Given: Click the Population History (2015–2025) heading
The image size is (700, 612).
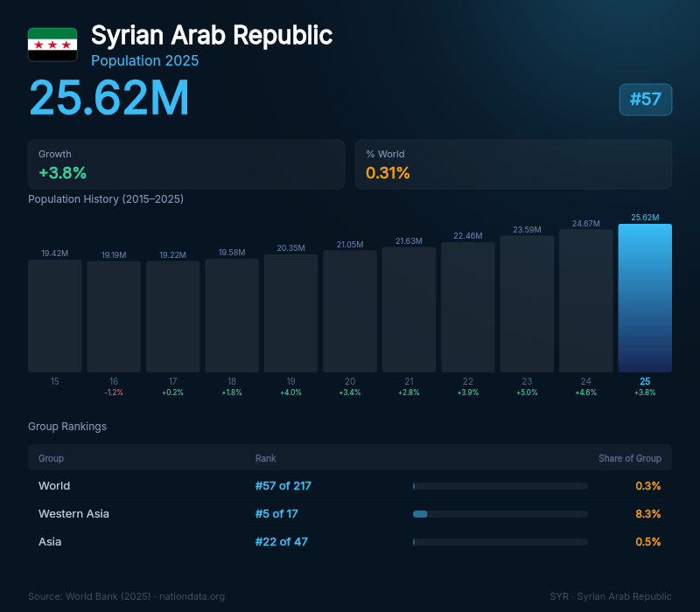Looking at the screenshot, I should (106, 199).
